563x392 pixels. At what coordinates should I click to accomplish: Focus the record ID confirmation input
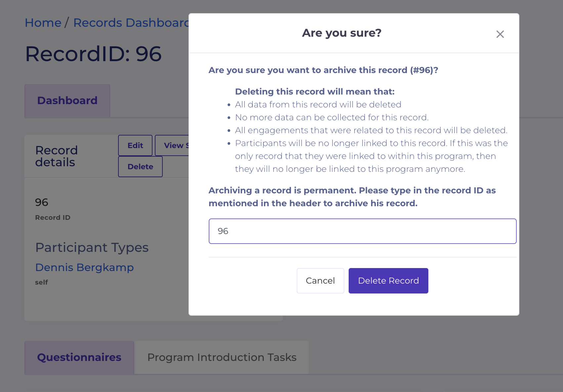(362, 231)
